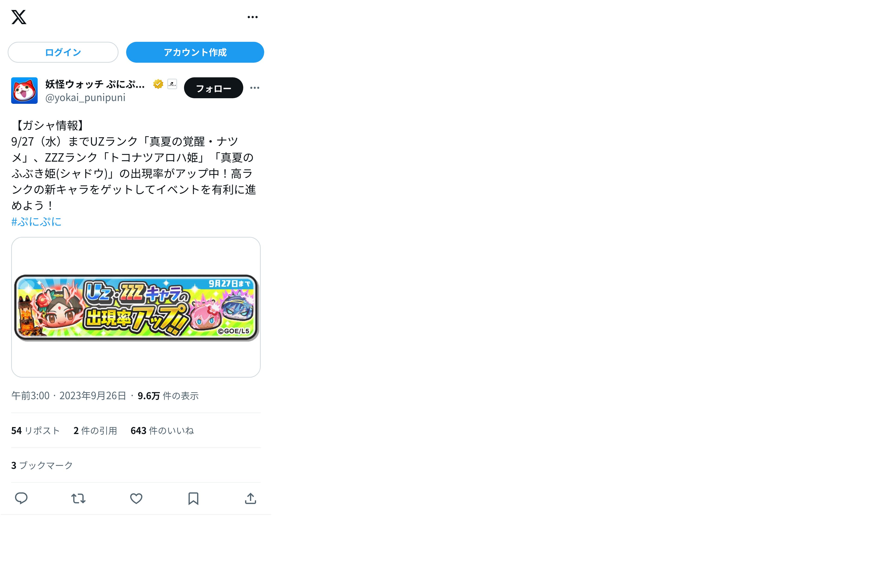Click the share upload icon
Image resolution: width=895 pixels, height=588 pixels.
tap(250, 499)
